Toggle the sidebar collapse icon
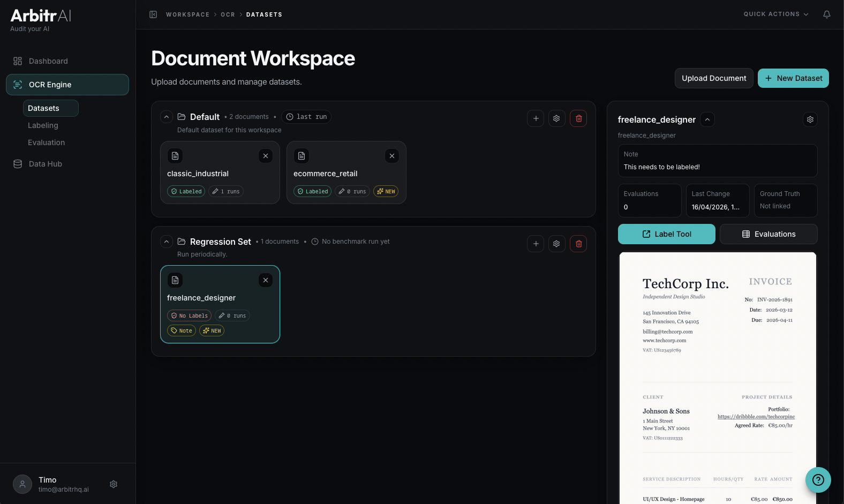The image size is (844, 504). point(153,14)
